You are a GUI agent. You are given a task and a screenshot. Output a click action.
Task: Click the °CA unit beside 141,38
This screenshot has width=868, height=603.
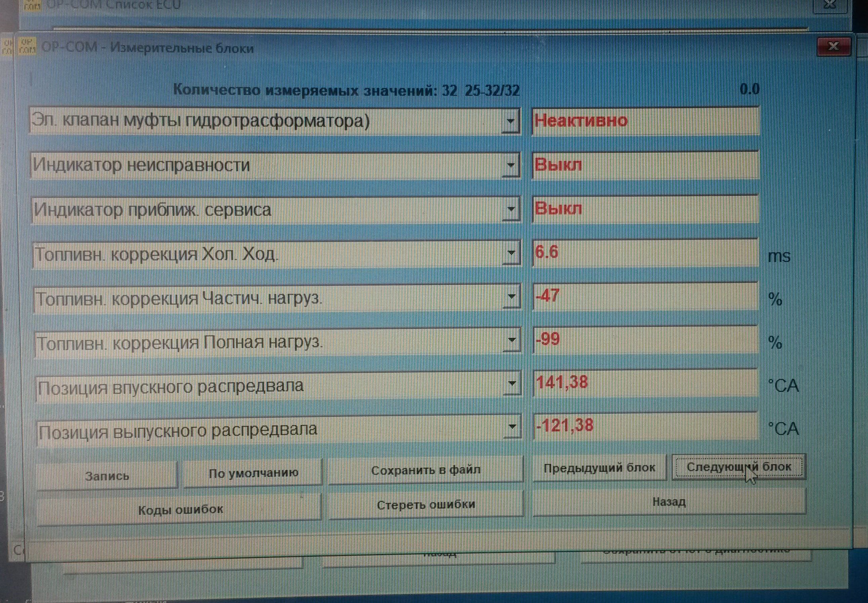(x=783, y=386)
